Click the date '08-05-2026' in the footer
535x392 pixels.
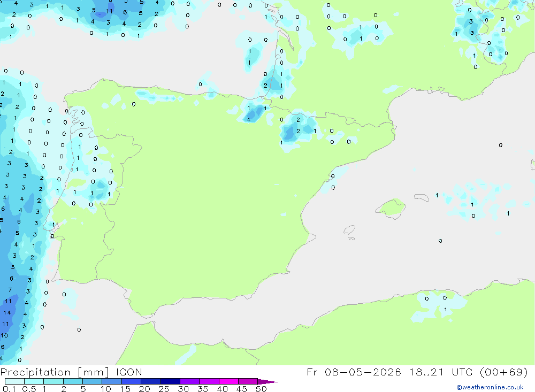(363, 372)
